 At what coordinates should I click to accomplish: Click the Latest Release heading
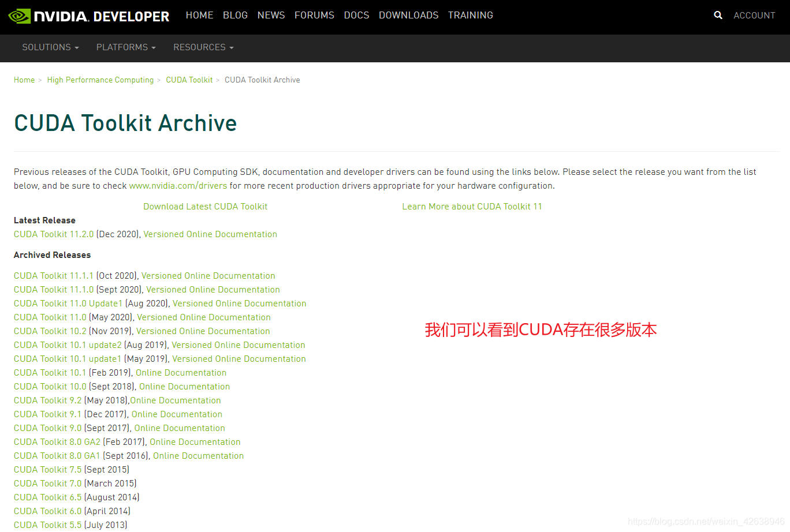(x=44, y=220)
